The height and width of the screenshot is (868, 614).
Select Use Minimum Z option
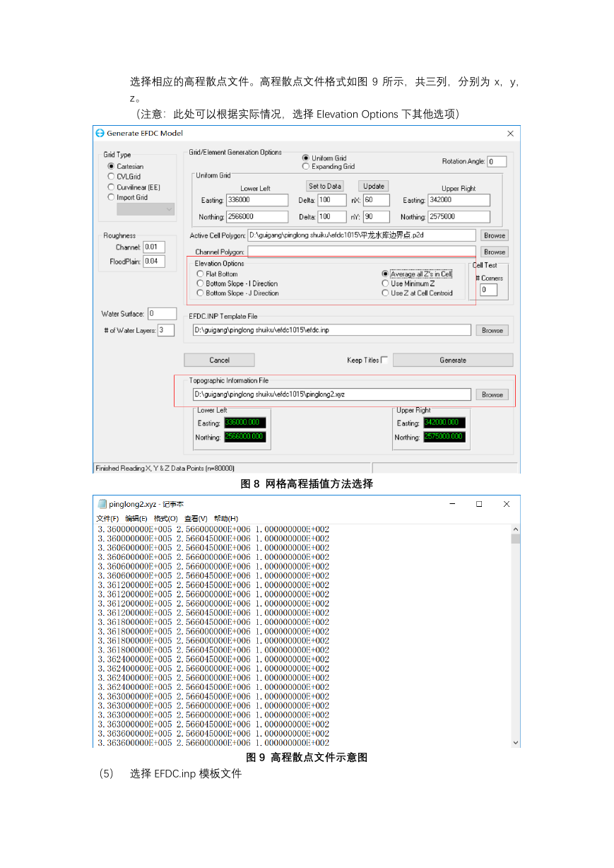click(x=385, y=283)
